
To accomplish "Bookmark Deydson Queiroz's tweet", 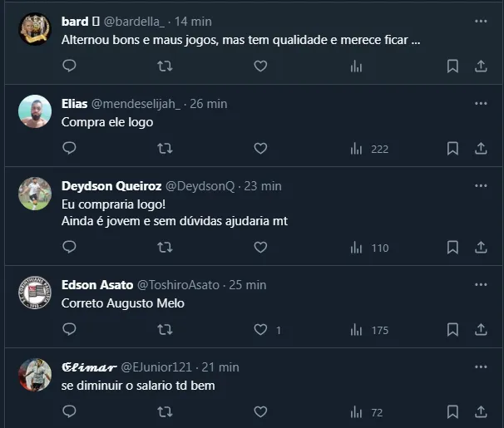I will [x=452, y=247].
